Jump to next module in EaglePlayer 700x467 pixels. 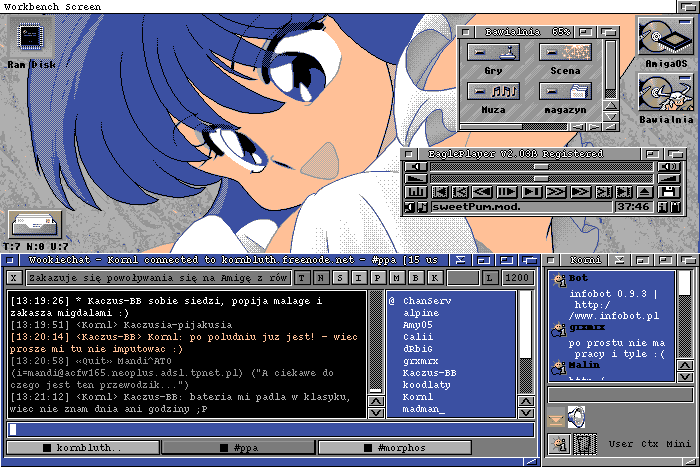(x=624, y=192)
